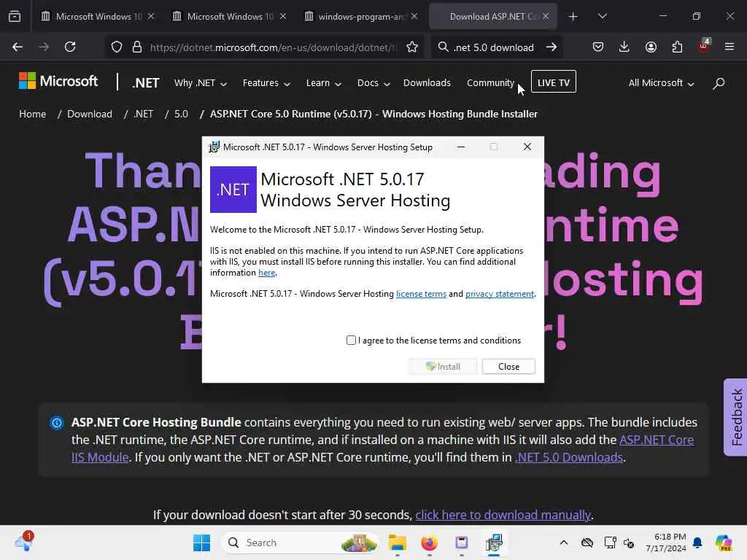Open File Explorer from the taskbar

[x=397, y=542]
